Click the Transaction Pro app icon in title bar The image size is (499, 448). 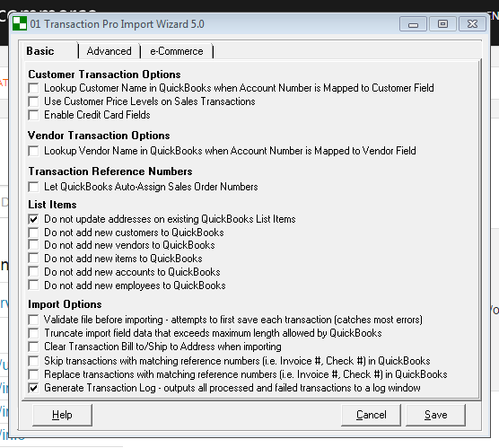(20, 24)
